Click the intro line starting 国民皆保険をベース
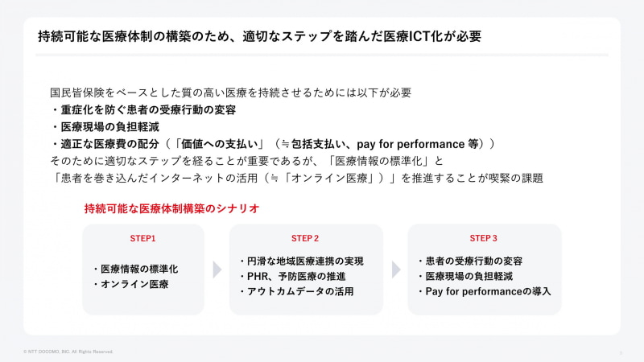 click(231, 93)
